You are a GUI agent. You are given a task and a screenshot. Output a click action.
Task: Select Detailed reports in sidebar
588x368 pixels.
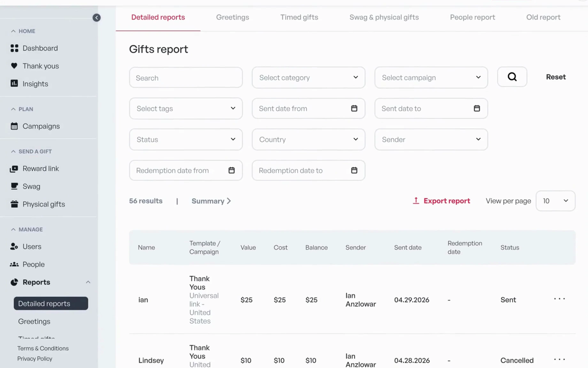[x=51, y=303]
